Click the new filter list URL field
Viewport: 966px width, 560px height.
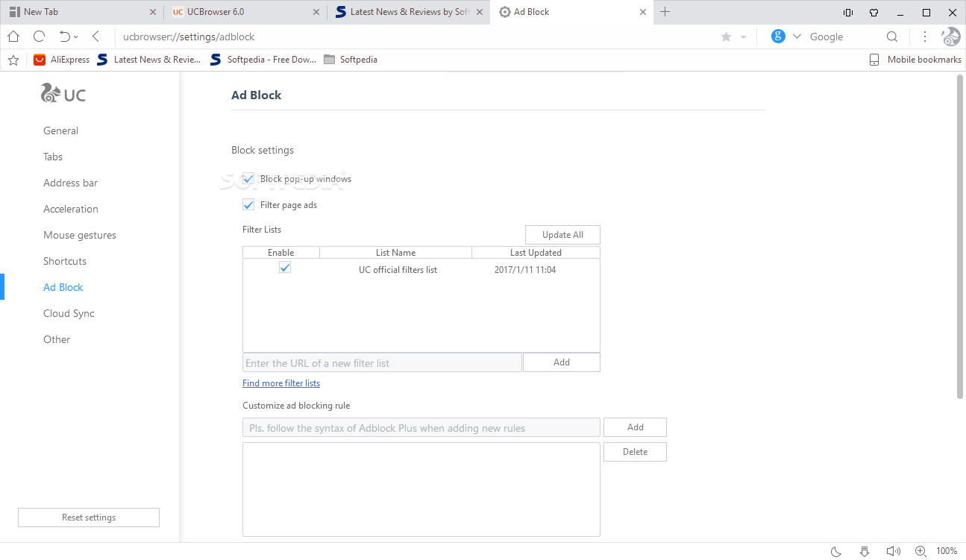[382, 363]
